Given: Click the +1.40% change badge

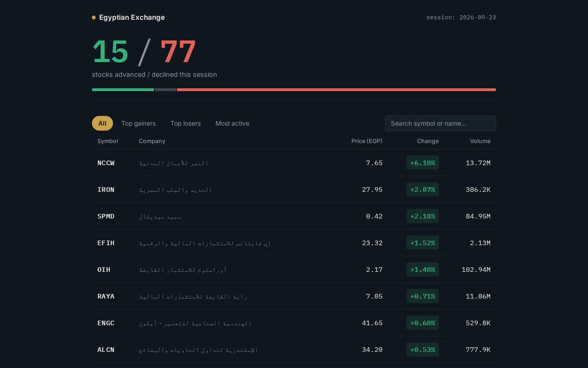Looking at the screenshot, I should tap(423, 270).
